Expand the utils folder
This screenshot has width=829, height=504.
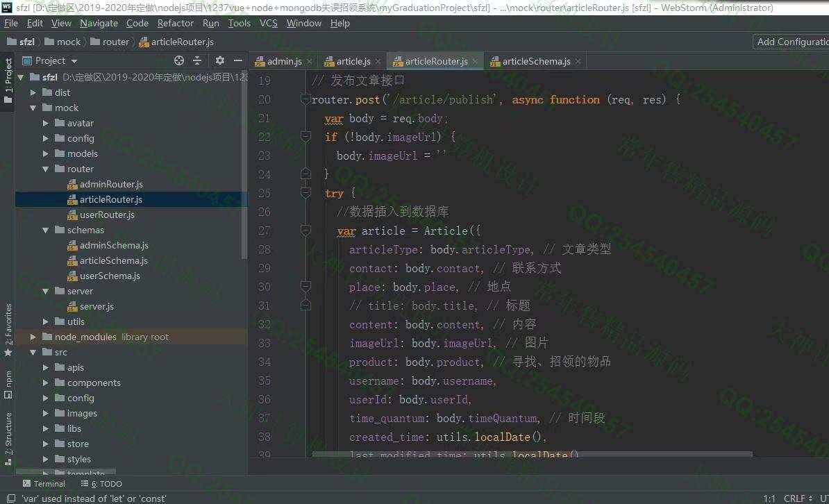(x=45, y=321)
